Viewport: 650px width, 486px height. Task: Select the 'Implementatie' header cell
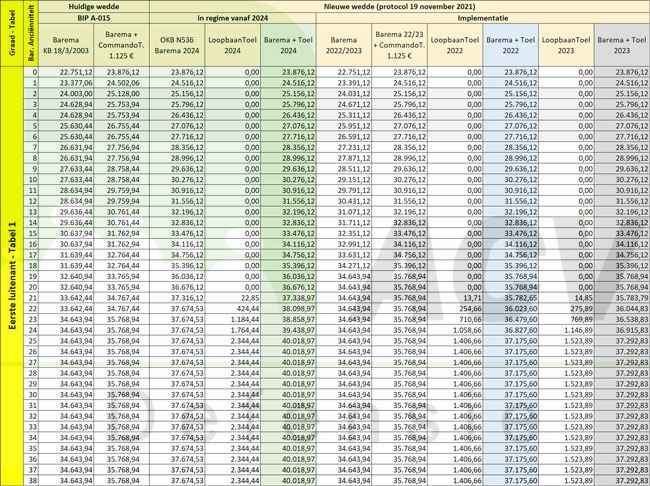[483, 18]
